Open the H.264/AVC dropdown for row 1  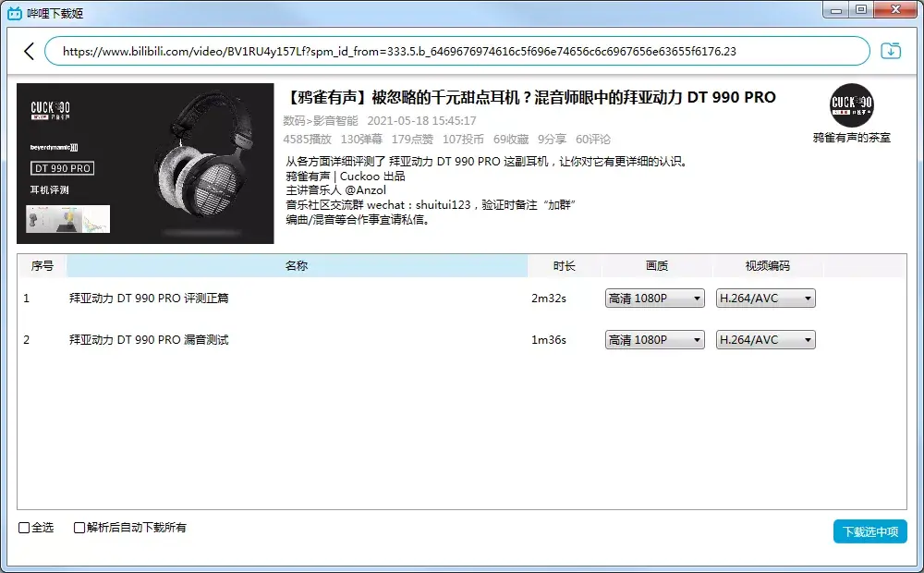(x=765, y=299)
